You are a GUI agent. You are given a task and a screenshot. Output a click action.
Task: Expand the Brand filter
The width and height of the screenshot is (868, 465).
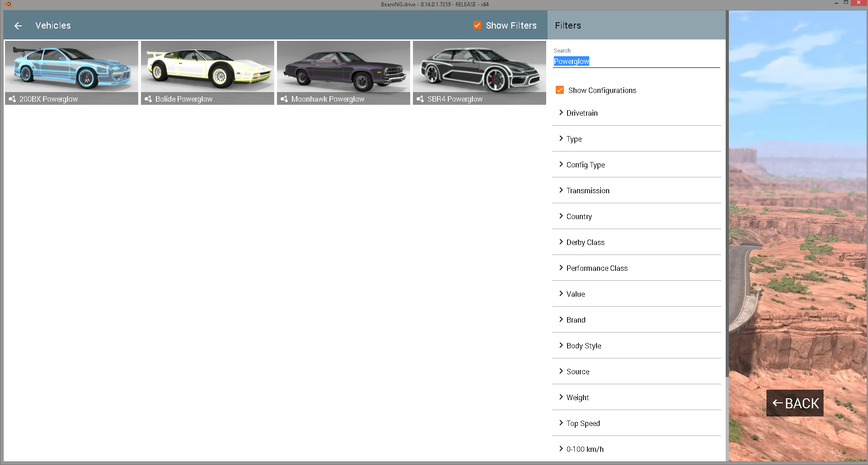click(636, 320)
